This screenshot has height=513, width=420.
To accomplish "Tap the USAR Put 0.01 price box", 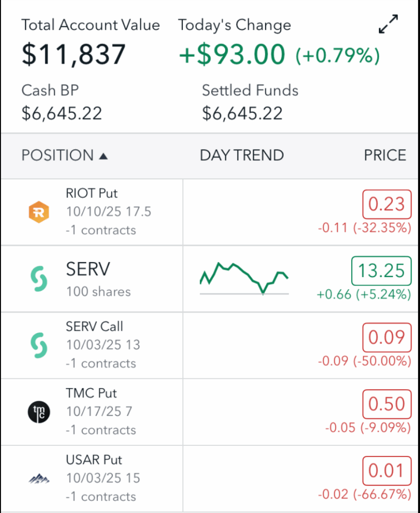I will click(x=386, y=470).
